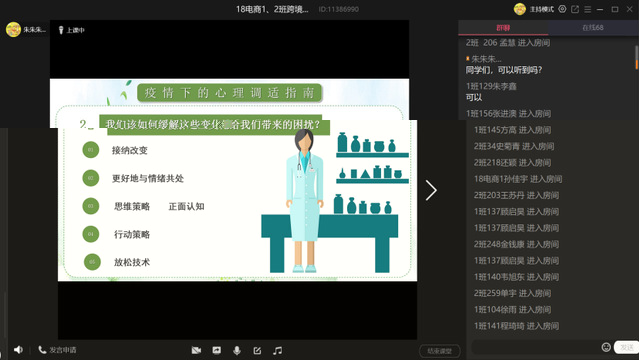Select 2班 206 孟慧 进入房间 entry
This screenshot has height=360, width=639.
point(508,43)
